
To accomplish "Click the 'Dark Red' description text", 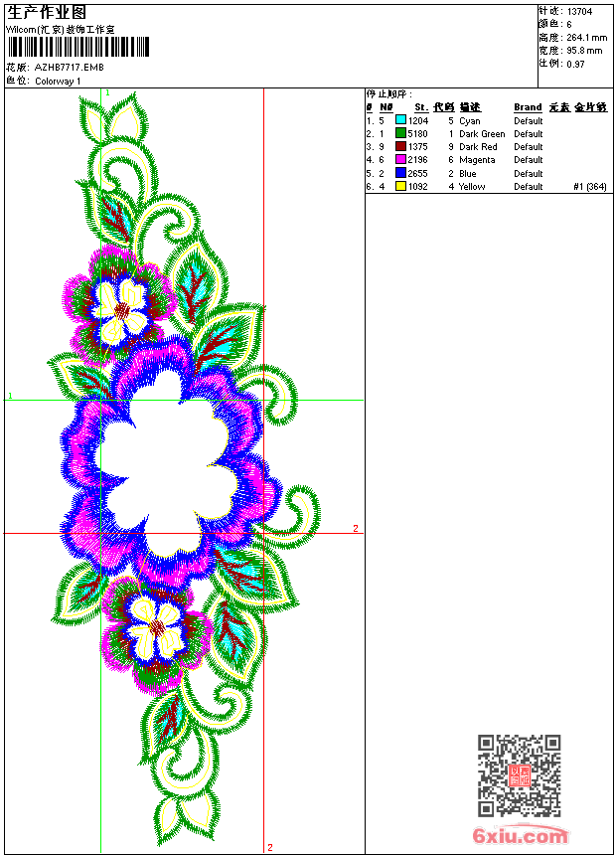I will pos(478,147).
